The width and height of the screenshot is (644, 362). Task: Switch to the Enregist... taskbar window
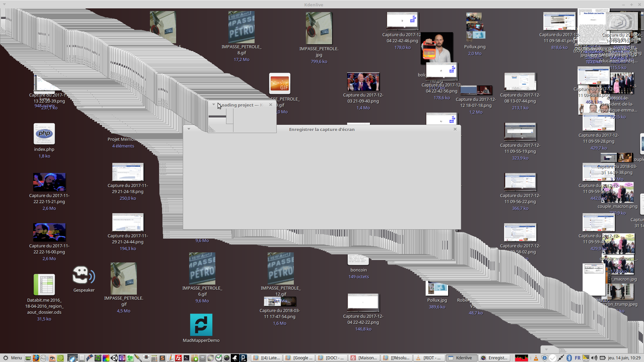point(494,358)
